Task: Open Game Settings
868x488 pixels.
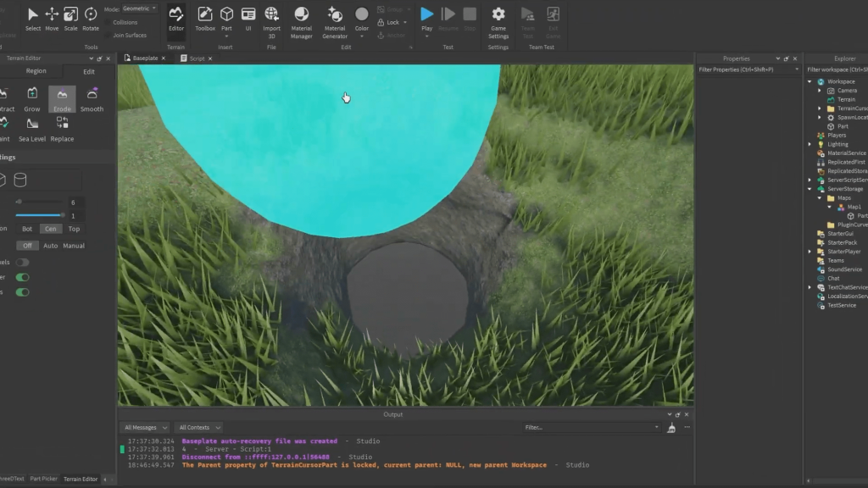Action: [498, 22]
